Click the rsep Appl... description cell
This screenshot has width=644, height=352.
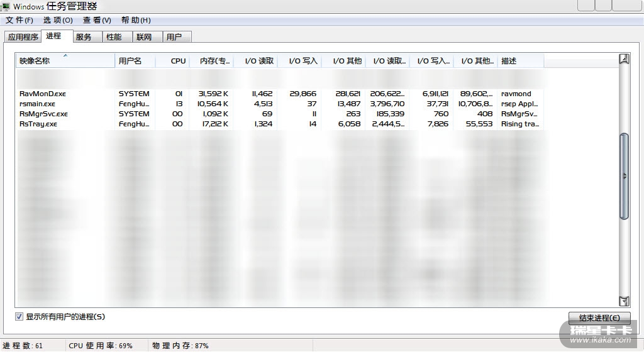click(x=519, y=104)
